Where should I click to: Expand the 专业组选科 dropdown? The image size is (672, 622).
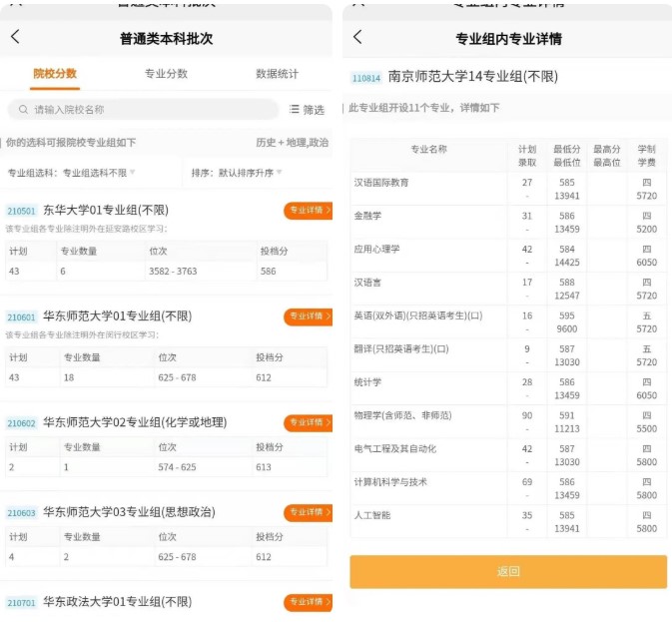[x=72, y=173]
